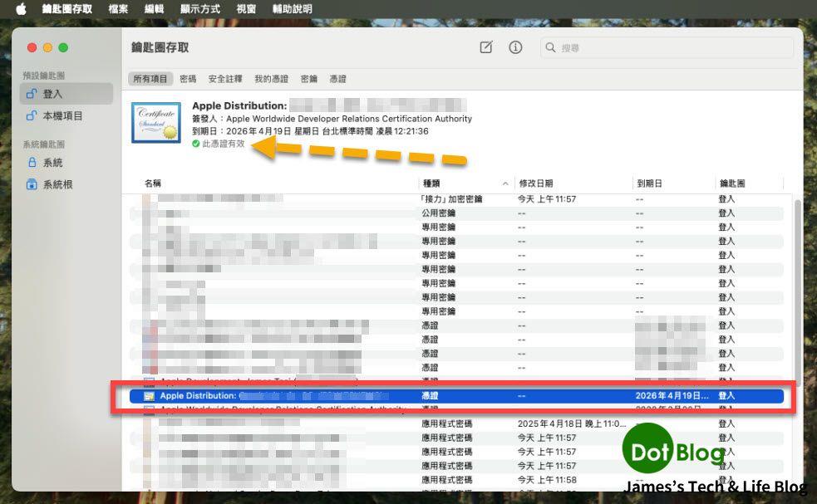Viewport: 817px width, 504px height.
Task: Sort list by 名稱 column header
Action: click(x=153, y=183)
